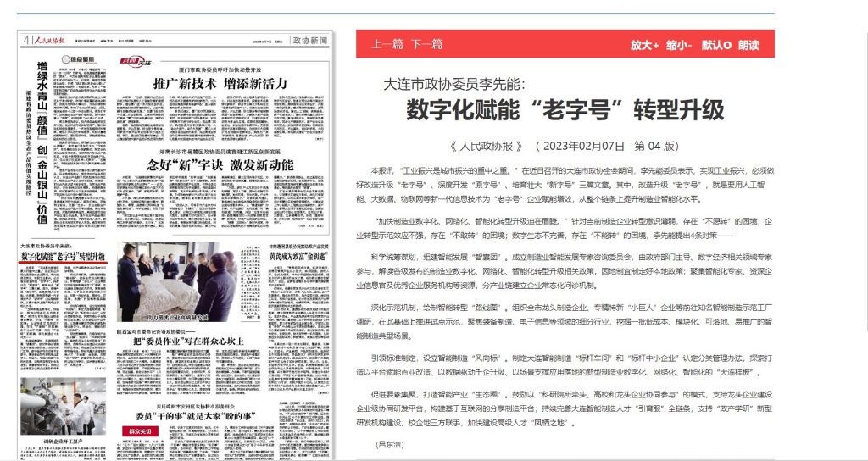The height and width of the screenshot is (461, 868).
Task: Reset font size with 默认O
Action: [716, 44]
